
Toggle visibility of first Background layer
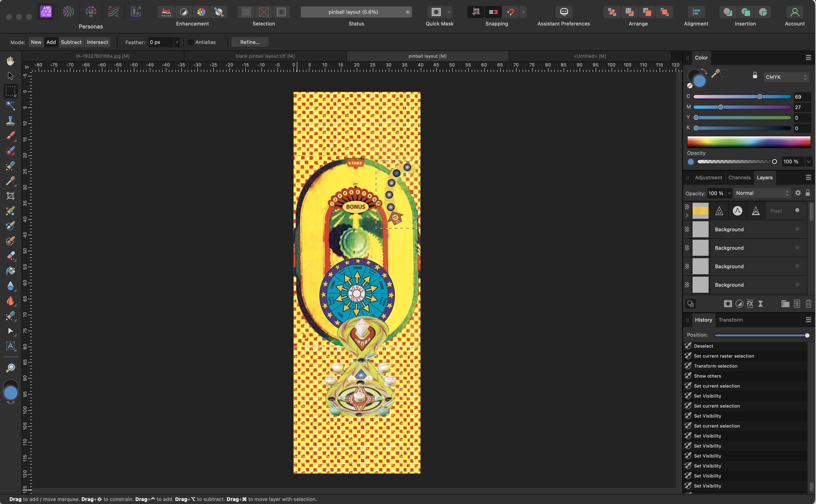(797, 229)
